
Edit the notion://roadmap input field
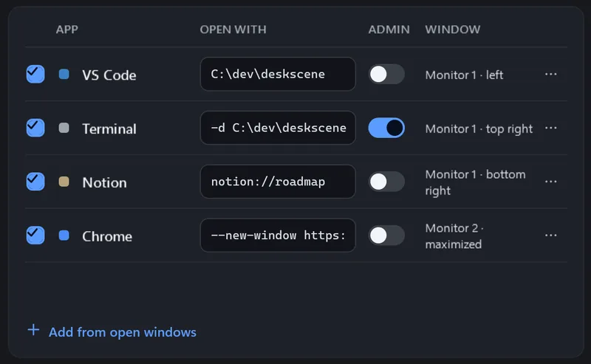tap(278, 182)
